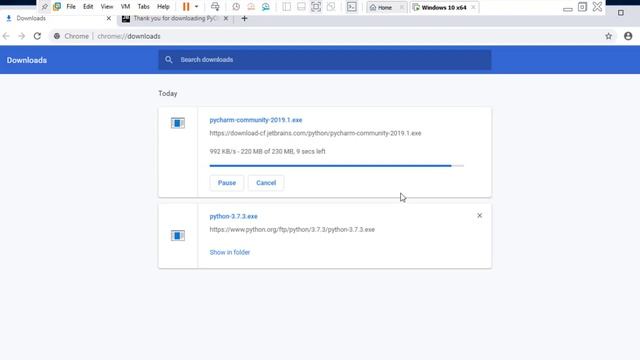Show python-3.7.3.exe in folder
The image size is (640, 360).
230,252
